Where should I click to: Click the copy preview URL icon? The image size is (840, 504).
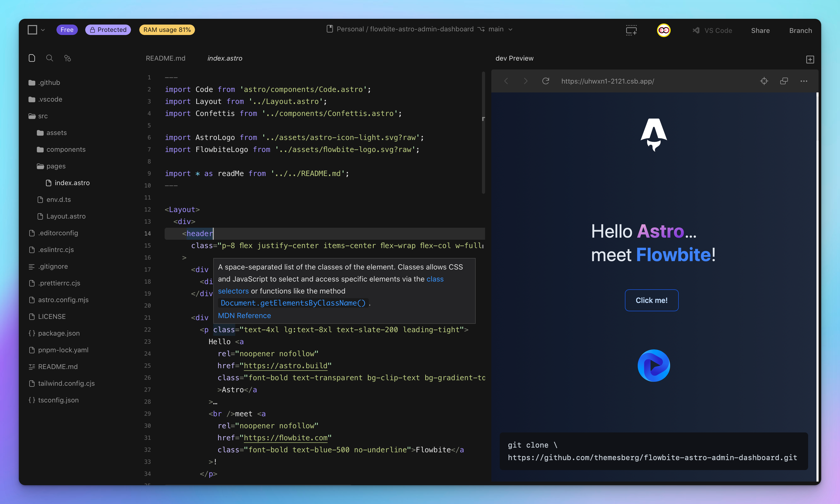click(x=784, y=81)
